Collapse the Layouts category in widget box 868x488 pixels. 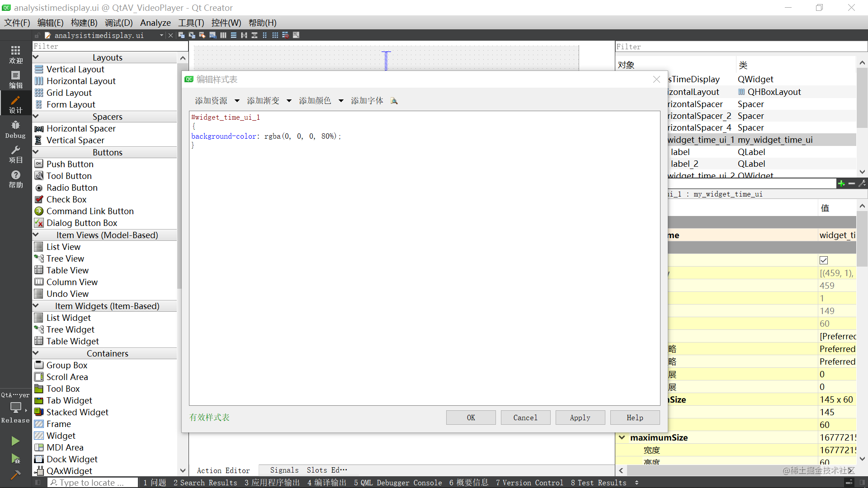coord(36,57)
